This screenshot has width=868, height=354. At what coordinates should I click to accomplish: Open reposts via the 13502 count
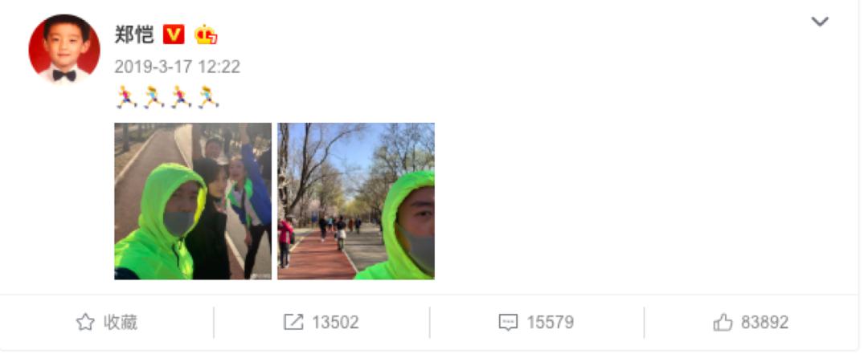tap(335, 322)
